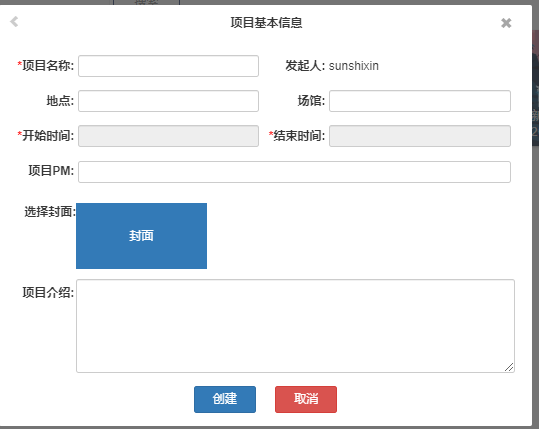Screen dimensions: 539x429
Task: Open the 结束时间 date picker field
Action: point(420,136)
